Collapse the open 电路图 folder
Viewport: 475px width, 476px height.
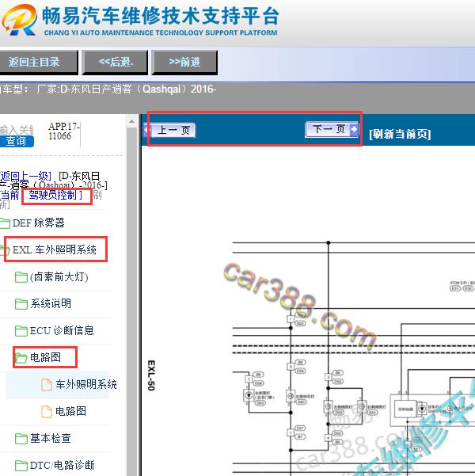[45, 357]
